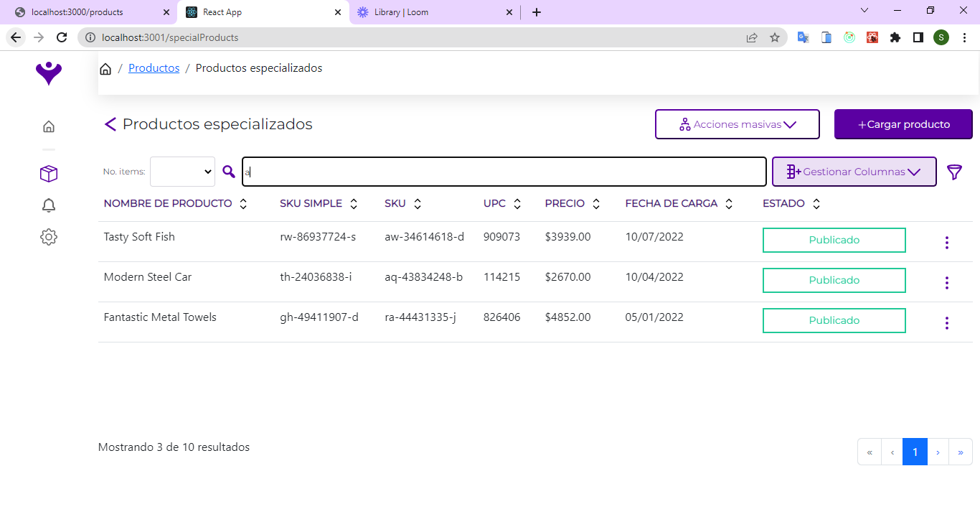
Task: Open the Productos breadcrumb link
Action: pyautogui.click(x=154, y=67)
